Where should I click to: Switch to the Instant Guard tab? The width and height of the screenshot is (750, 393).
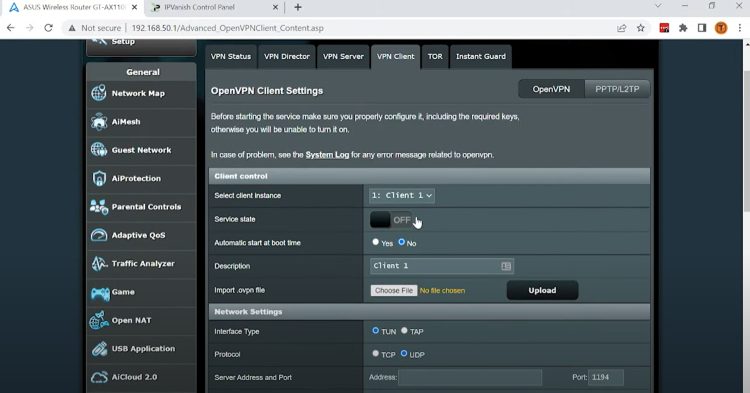pos(481,56)
